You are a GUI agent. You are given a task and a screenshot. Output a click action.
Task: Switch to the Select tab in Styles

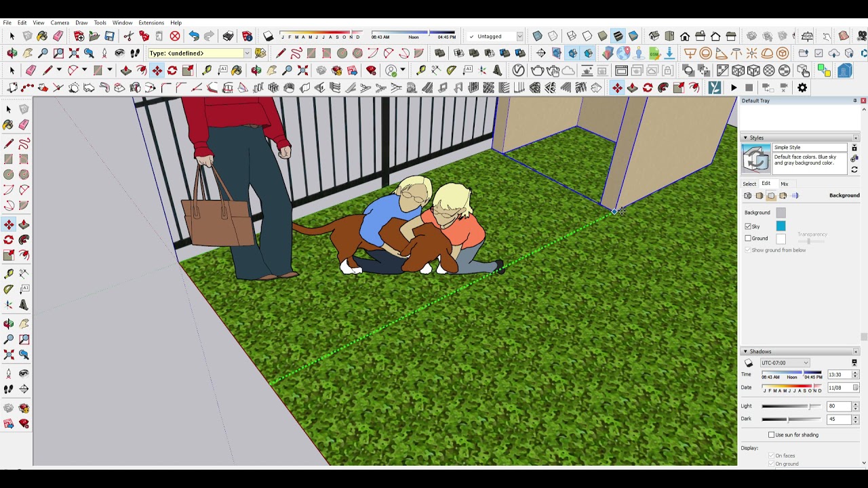(749, 184)
